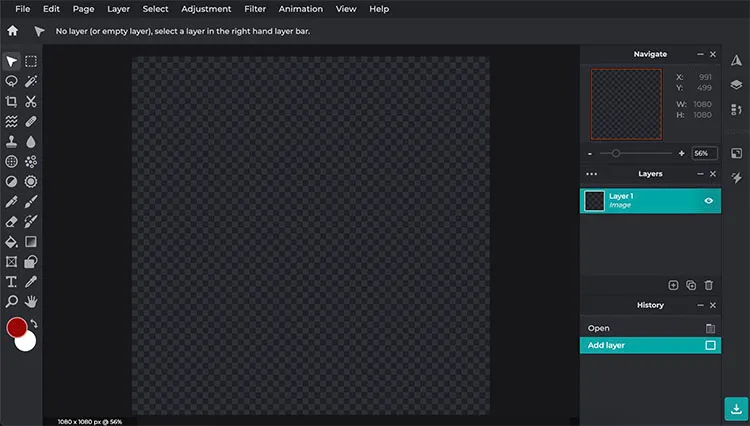This screenshot has height=426, width=750.
Task: Collapse the Layers panel
Action: [x=700, y=174]
